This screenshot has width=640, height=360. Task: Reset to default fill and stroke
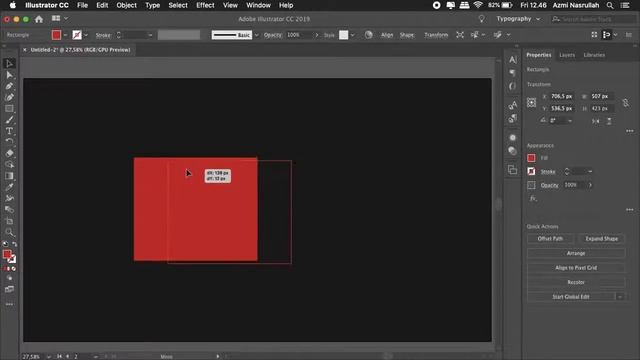tap(5, 244)
